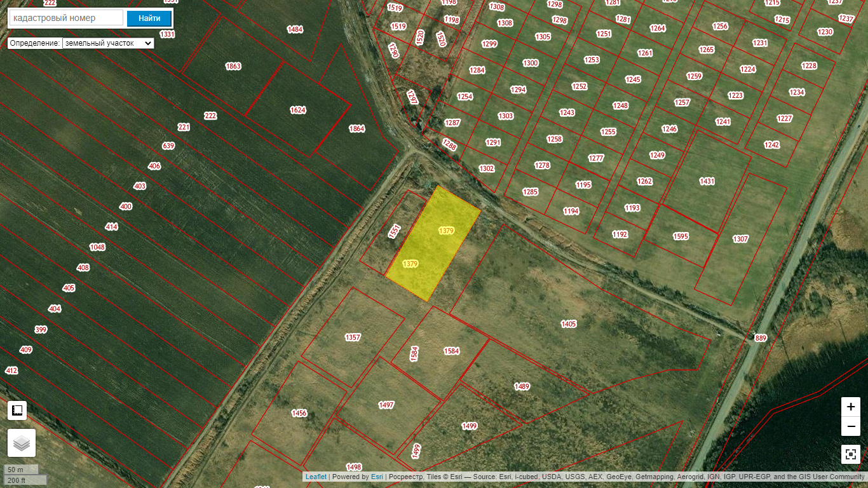Select parcel labeled 1307
Image resolution: width=868 pixels, height=488 pixels.
click(740, 239)
